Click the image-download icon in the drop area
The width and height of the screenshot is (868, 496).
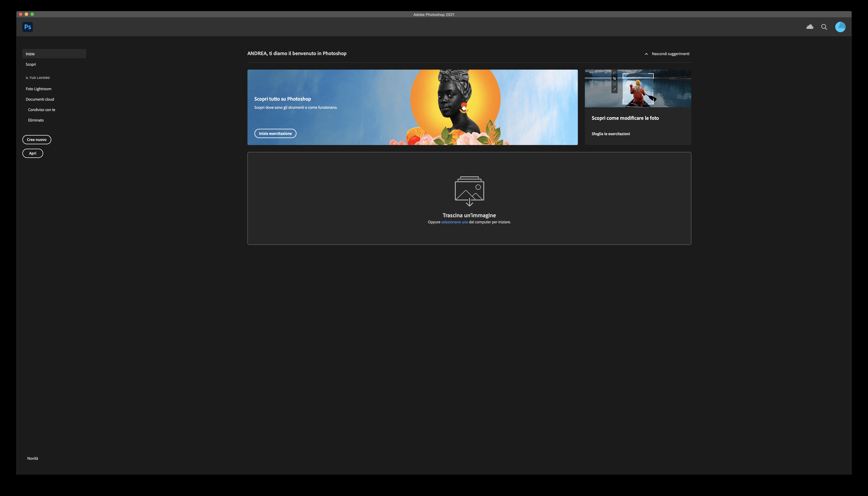tap(469, 191)
